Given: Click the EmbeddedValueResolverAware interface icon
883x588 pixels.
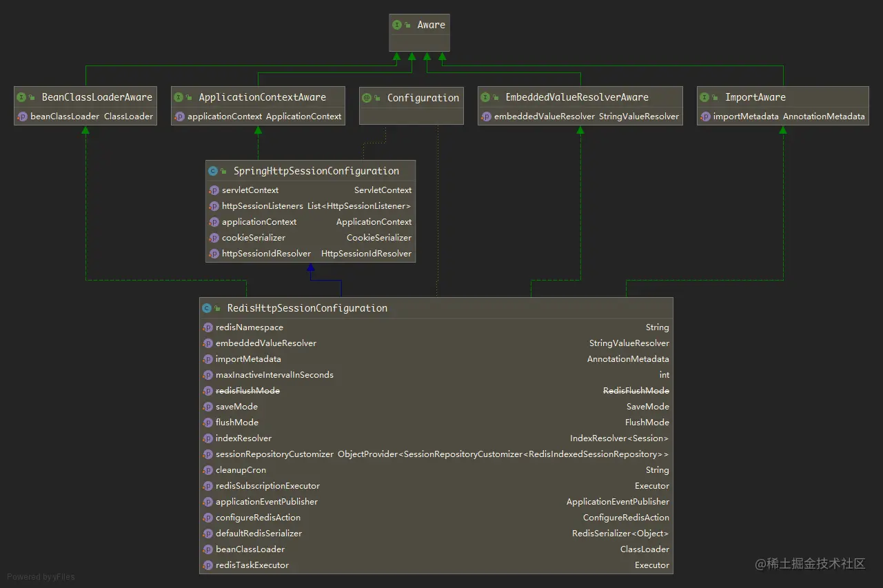Looking at the screenshot, I should (x=485, y=97).
